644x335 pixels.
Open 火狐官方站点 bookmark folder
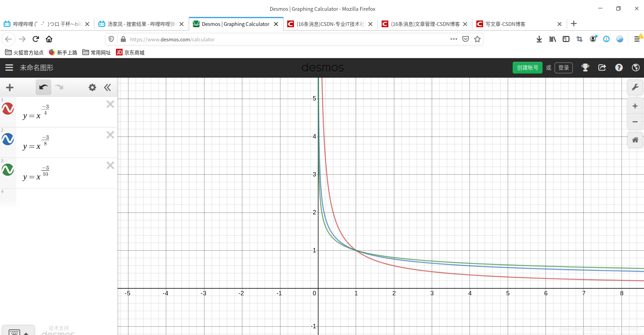click(x=24, y=52)
